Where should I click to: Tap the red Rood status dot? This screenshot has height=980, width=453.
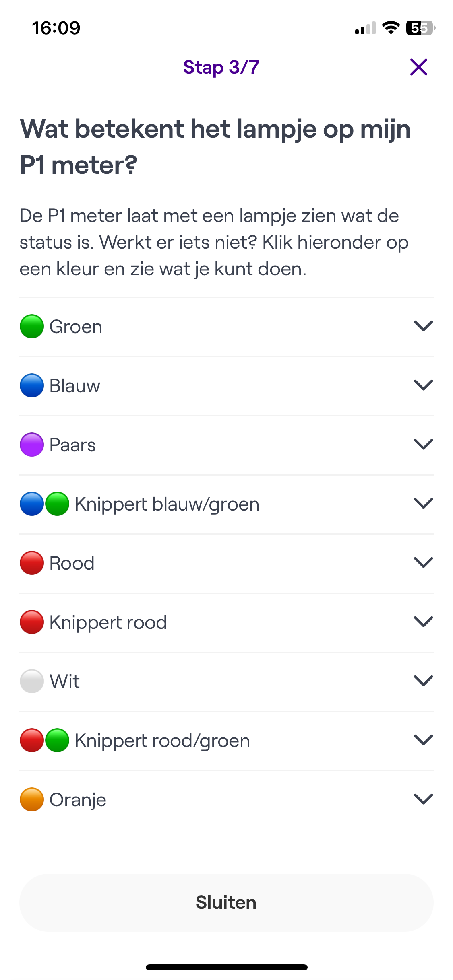coord(32,563)
